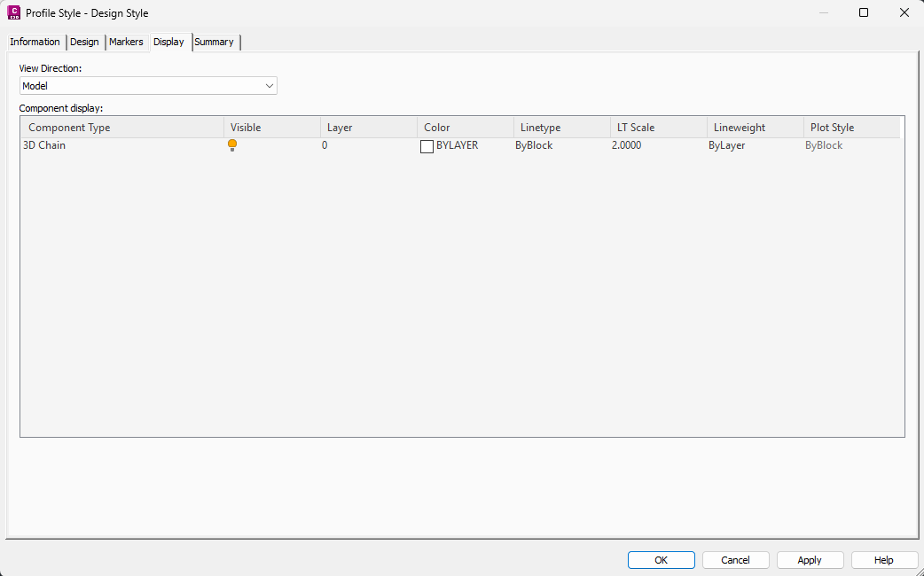Image resolution: width=924 pixels, height=576 pixels.
Task: Switch to the Information tab
Action: tap(34, 42)
